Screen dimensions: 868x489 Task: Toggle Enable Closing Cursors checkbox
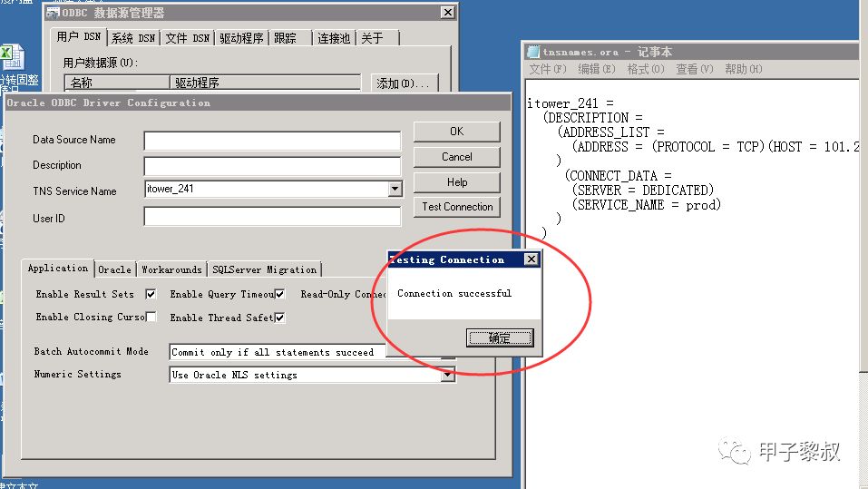[151, 317]
